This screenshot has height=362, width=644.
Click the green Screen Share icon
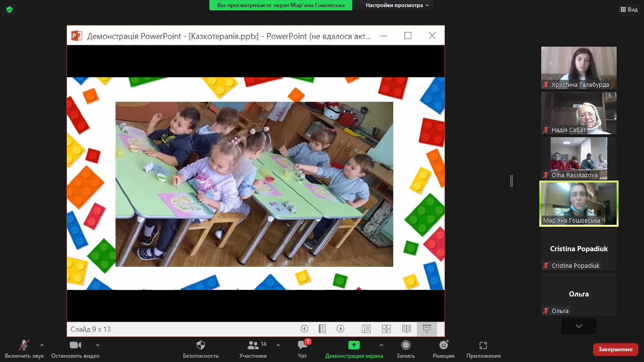pyautogui.click(x=354, y=346)
